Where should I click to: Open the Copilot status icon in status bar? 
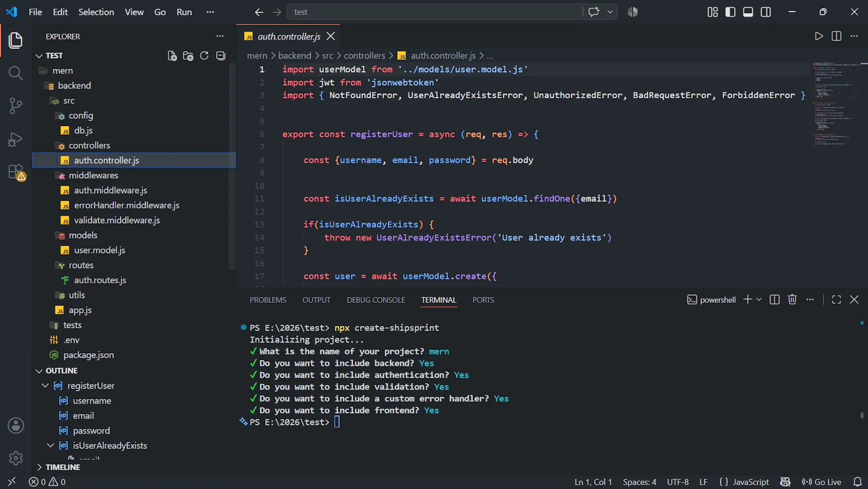click(x=785, y=482)
